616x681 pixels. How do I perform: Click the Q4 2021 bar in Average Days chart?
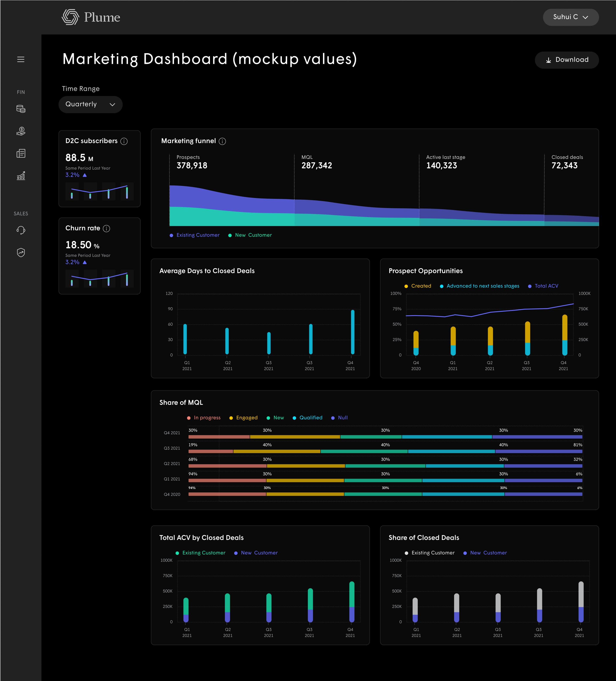pos(353,332)
